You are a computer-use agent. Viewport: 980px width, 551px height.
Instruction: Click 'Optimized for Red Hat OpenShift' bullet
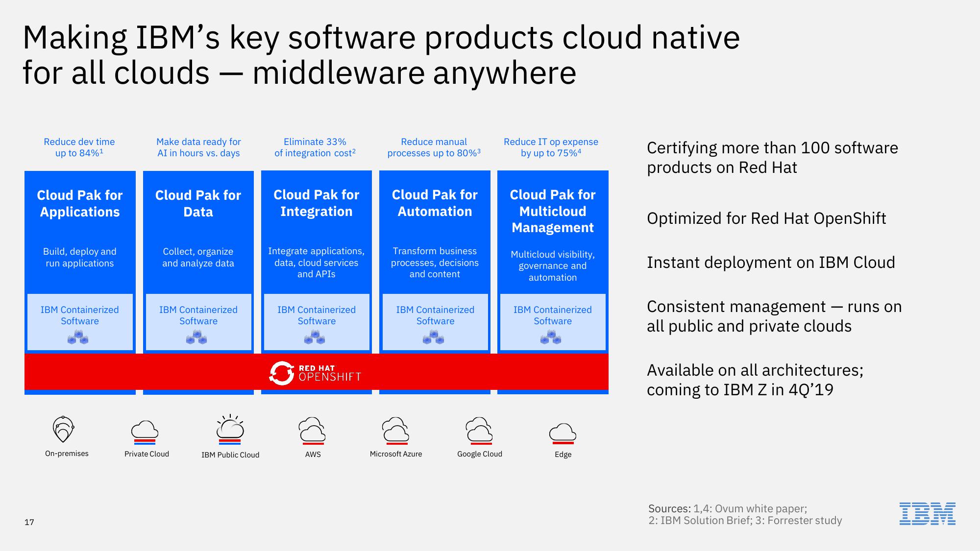coord(766,218)
